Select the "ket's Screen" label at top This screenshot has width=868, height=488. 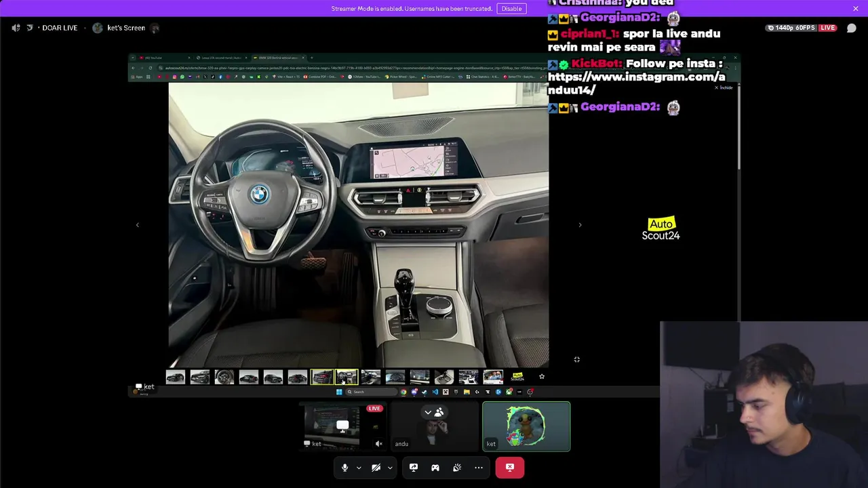[126, 28]
